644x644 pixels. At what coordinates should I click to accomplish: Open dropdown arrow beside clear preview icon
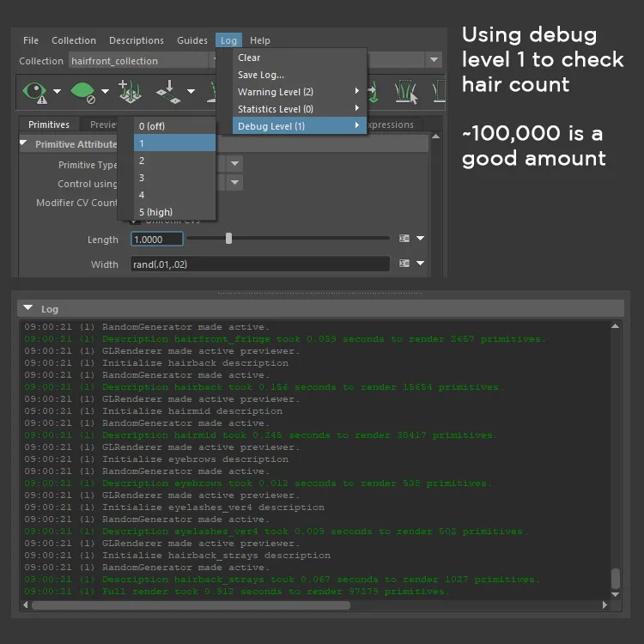105,91
